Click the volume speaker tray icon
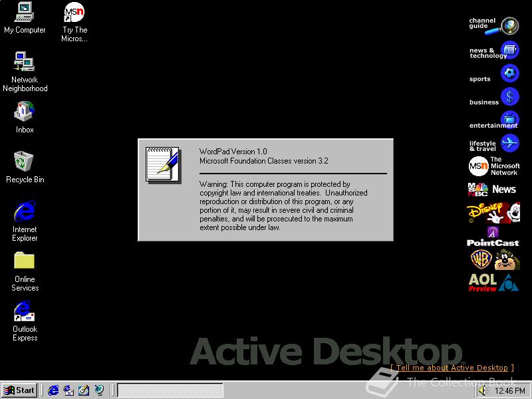532x399 pixels. click(483, 391)
